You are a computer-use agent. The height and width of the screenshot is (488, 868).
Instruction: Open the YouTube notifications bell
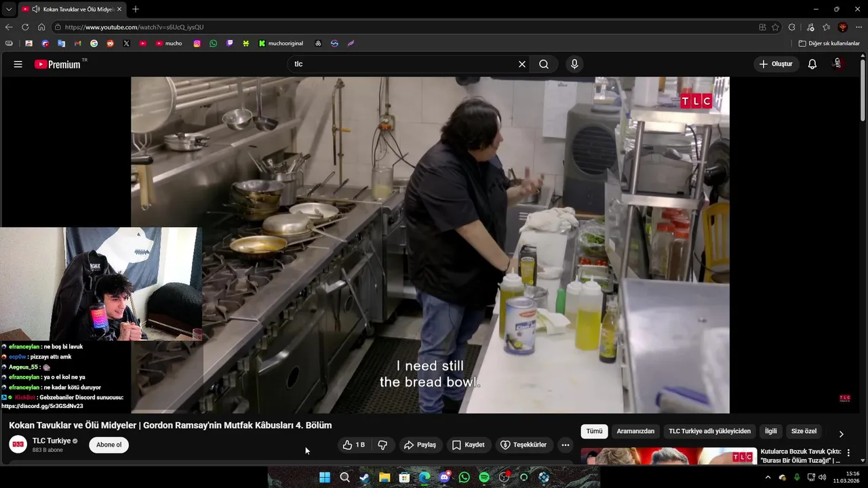coord(812,64)
